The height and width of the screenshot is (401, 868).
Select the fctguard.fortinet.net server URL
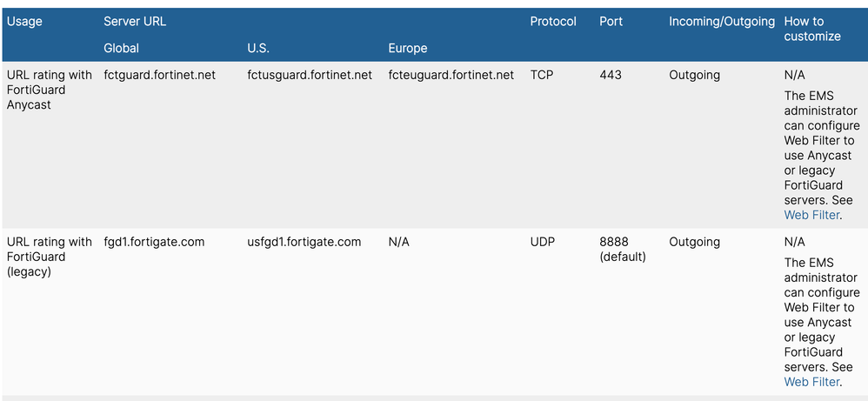[x=159, y=75]
